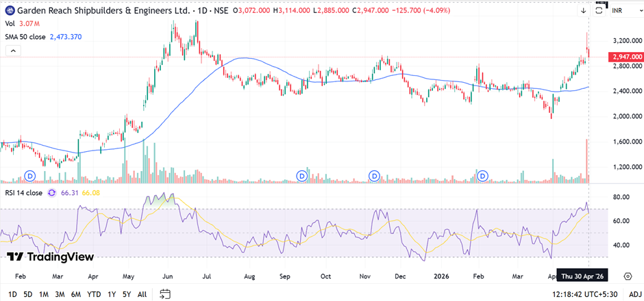Click the dividend marker below November
The height and width of the screenshot is (301, 644).
(375, 176)
